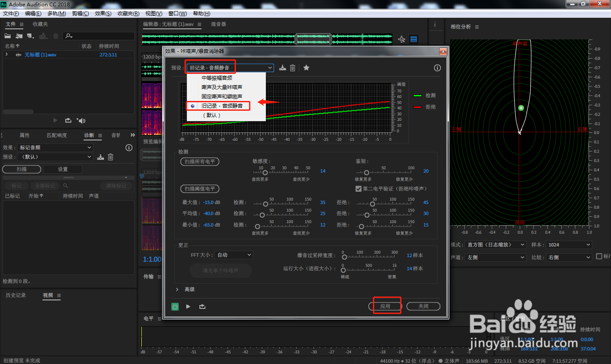Expand the file row 无标题 (1).wav

6,55
